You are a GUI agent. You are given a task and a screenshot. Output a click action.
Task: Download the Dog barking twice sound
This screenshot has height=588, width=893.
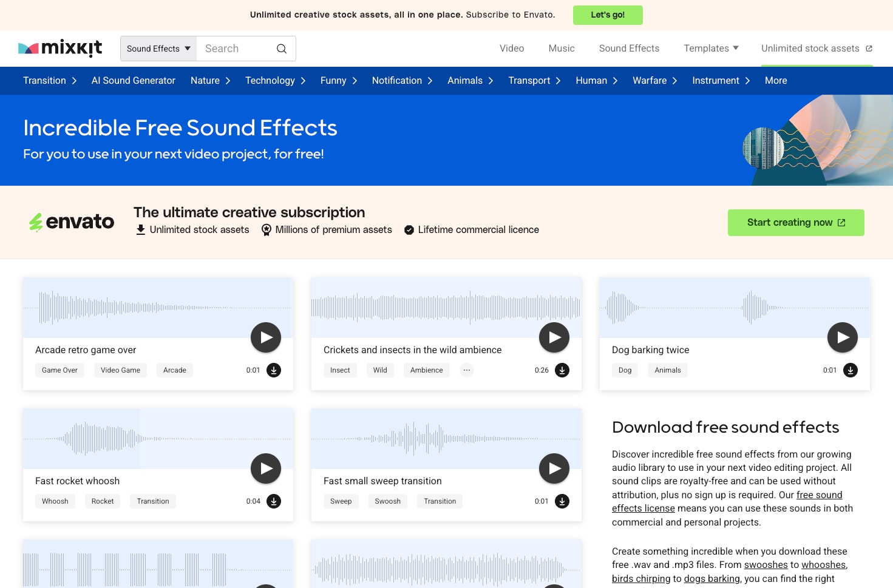tap(851, 370)
